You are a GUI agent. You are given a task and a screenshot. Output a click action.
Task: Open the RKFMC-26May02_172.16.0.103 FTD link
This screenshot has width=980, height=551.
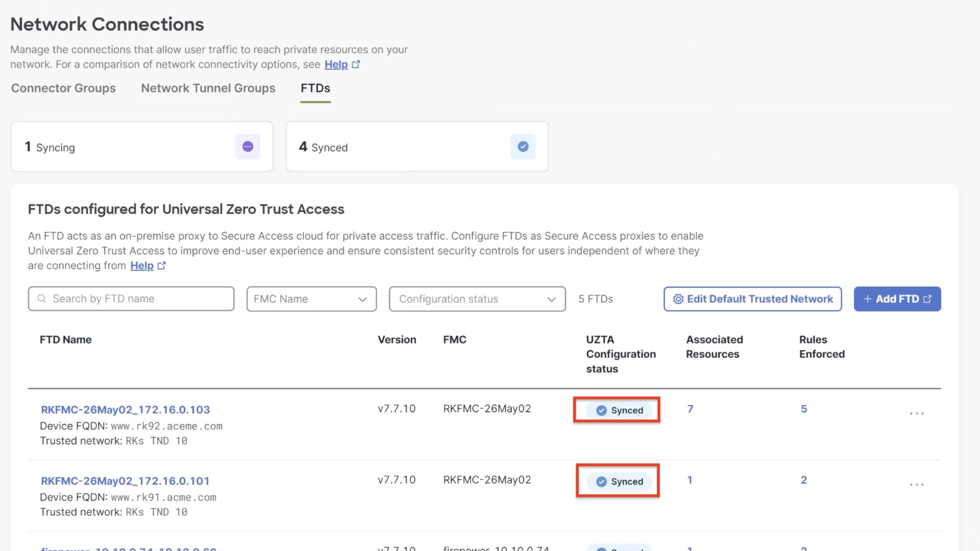point(125,409)
